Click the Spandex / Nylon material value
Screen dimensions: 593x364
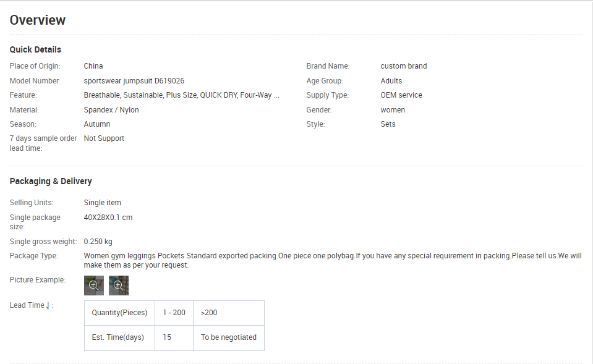coord(111,110)
